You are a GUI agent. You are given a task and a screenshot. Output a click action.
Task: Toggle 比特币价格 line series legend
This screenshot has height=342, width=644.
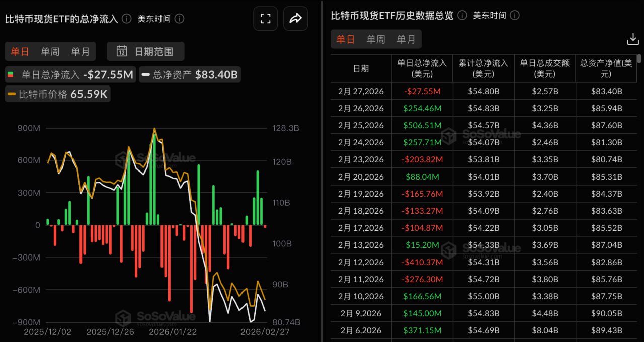(x=57, y=94)
